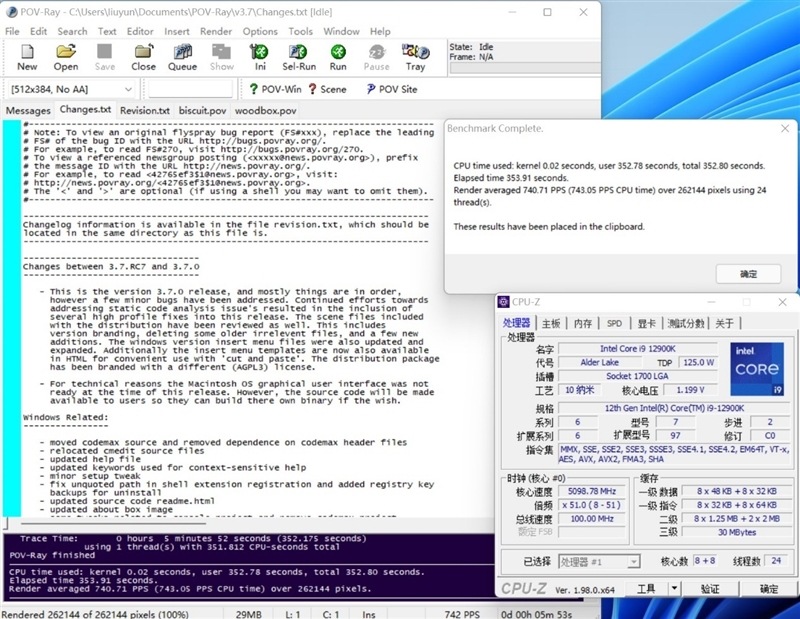This screenshot has width=800, height=619.
Task: Click the Tray toolbar icon
Action: pos(415,57)
